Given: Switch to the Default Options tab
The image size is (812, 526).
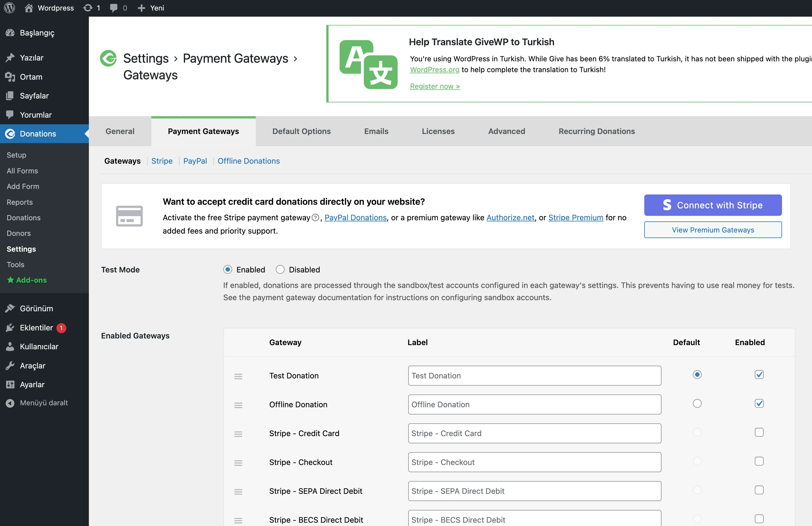Looking at the screenshot, I should (x=301, y=131).
